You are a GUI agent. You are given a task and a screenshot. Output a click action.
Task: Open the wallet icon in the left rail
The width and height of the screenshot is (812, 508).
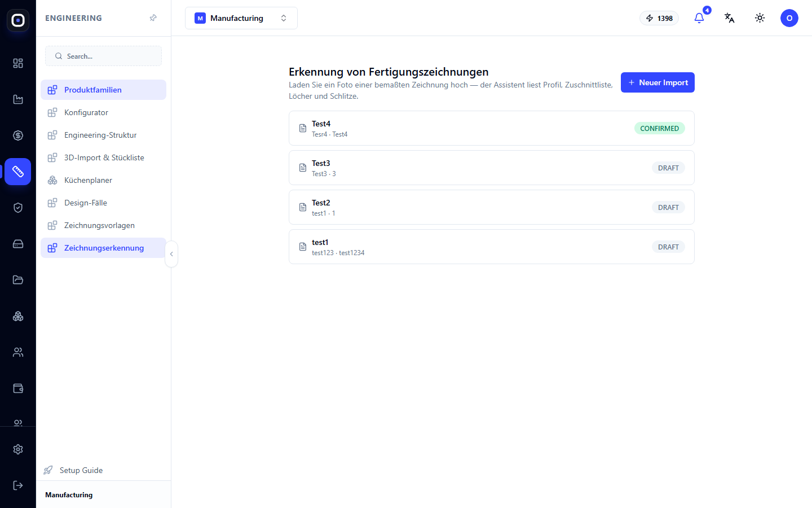(x=18, y=388)
